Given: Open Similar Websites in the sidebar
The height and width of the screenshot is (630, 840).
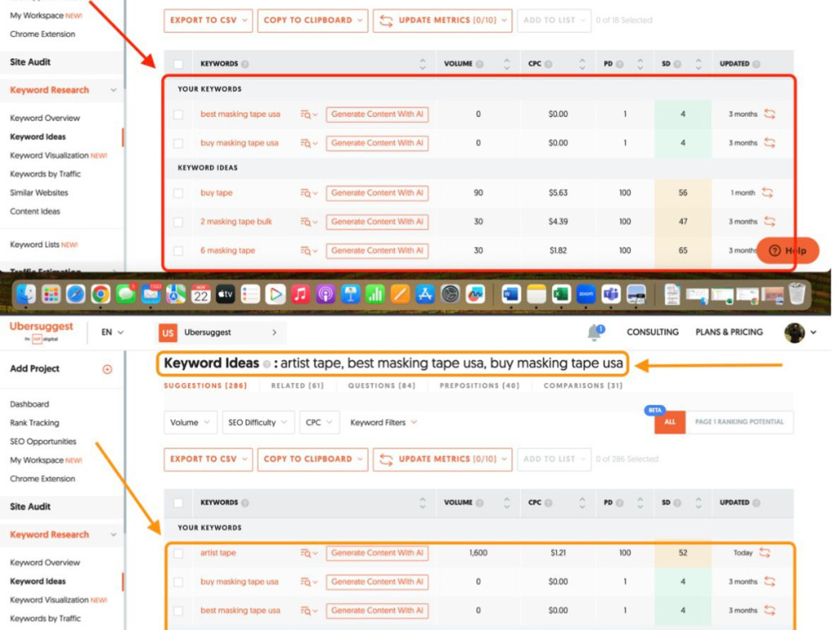Looking at the screenshot, I should point(39,193).
